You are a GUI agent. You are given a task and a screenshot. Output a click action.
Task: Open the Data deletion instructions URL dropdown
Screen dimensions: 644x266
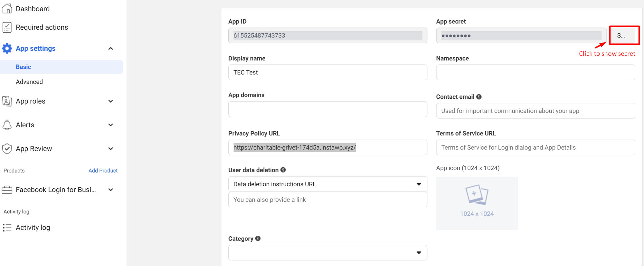(x=327, y=184)
